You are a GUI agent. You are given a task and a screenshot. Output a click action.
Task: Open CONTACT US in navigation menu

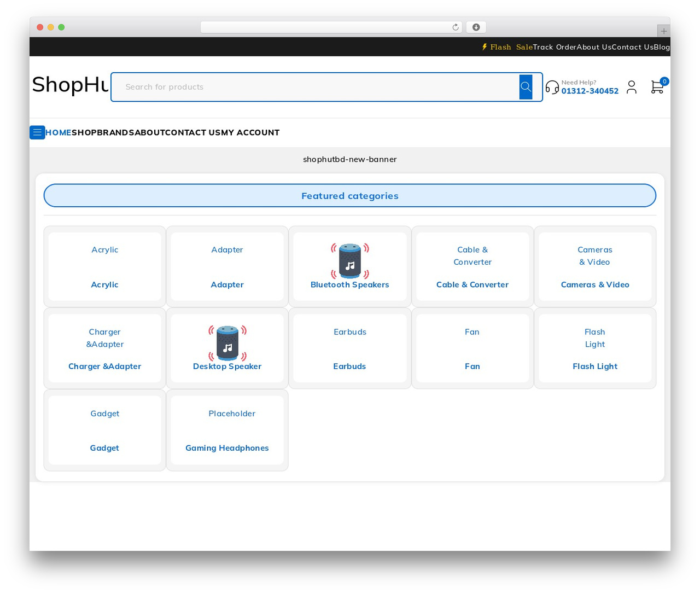(x=193, y=132)
